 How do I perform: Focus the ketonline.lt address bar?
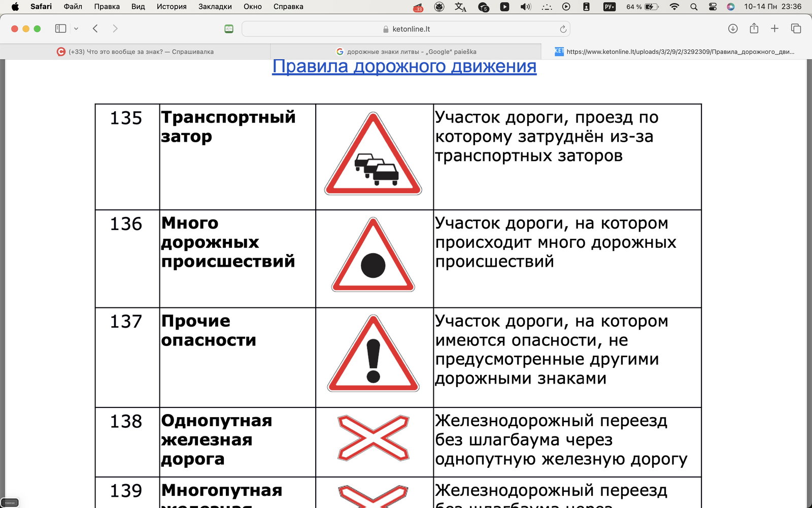(406, 29)
